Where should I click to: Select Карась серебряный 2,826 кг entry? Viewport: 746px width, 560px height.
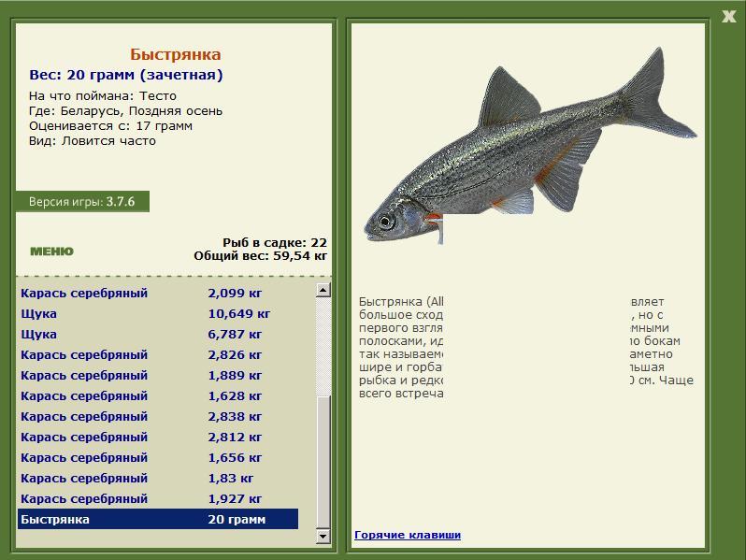pyautogui.click(x=158, y=355)
